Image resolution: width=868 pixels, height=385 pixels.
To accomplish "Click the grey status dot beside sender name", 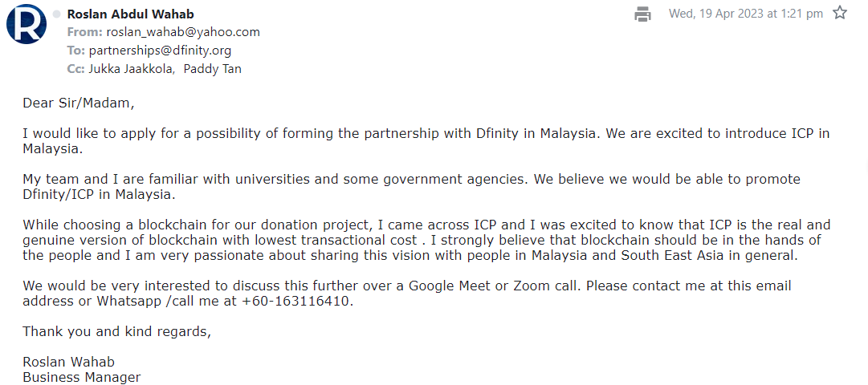I will tap(56, 14).
